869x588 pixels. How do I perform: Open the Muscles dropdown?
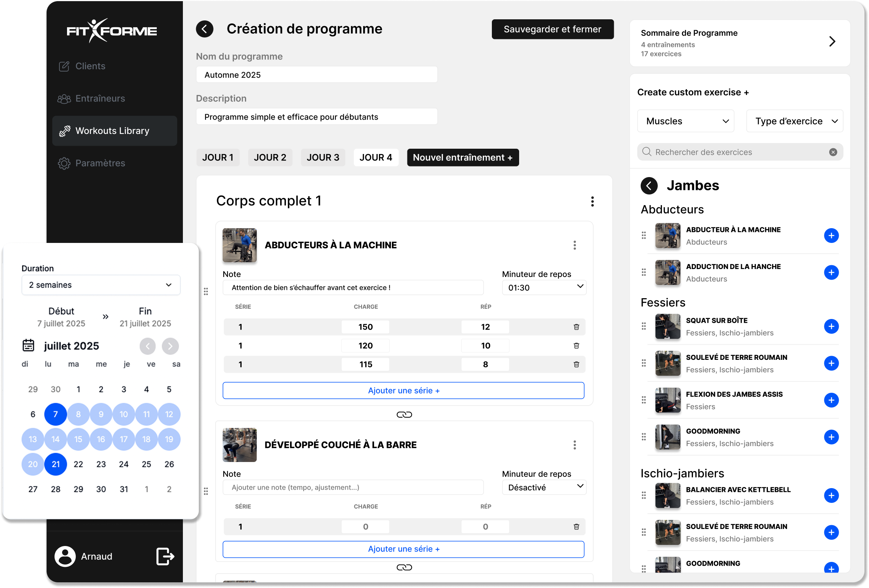point(686,121)
